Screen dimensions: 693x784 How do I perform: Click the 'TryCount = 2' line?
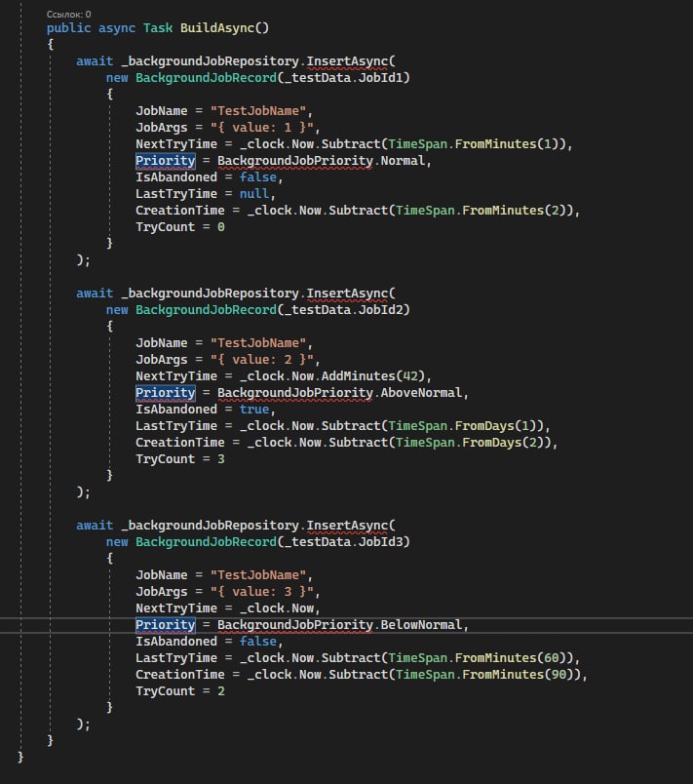tap(180, 691)
